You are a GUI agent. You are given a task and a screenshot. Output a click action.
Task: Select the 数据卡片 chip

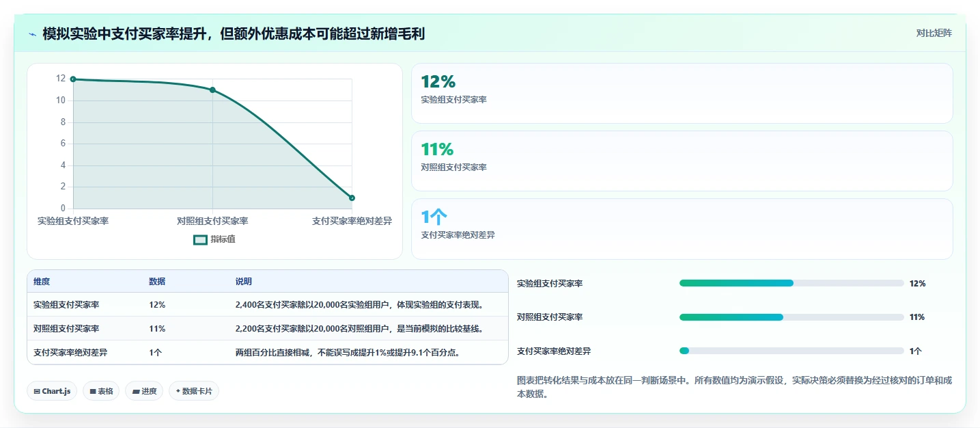tap(194, 391)
